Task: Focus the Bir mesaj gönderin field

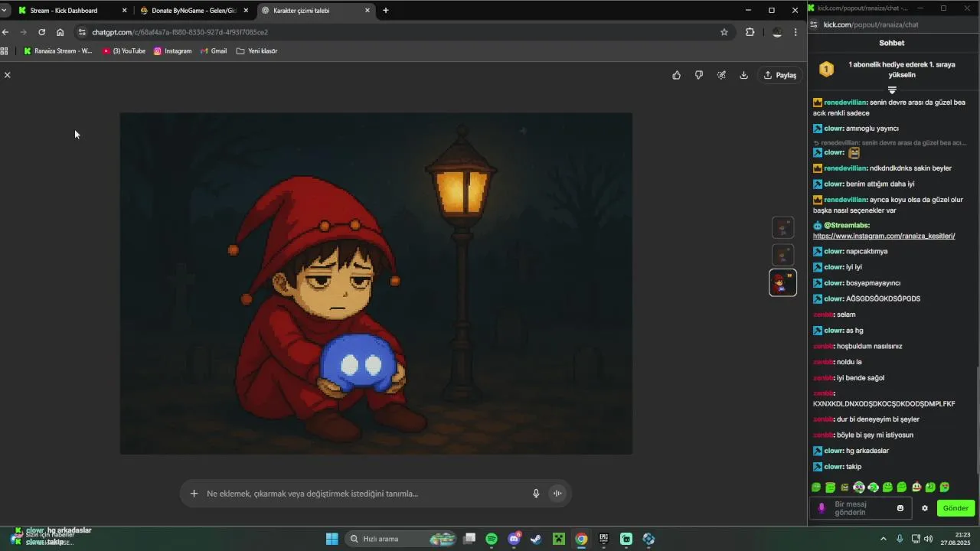Action: click(861, 508)
